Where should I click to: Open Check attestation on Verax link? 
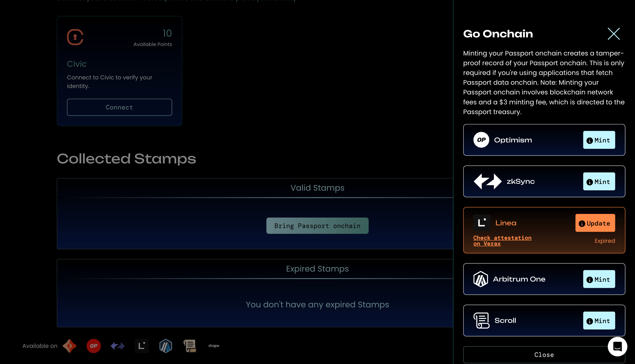[502, 241]
